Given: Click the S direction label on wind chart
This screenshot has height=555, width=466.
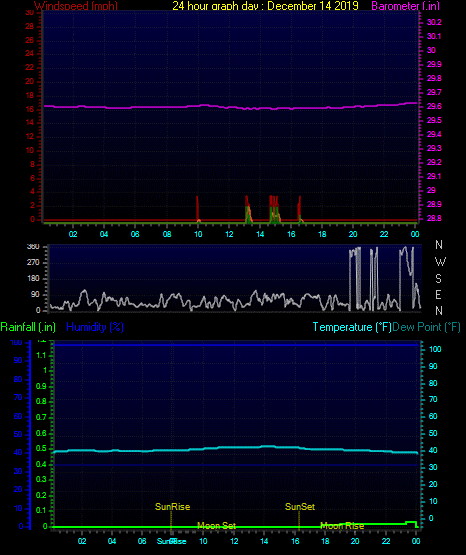Looking at the screenshot, I should click(438, 279).
